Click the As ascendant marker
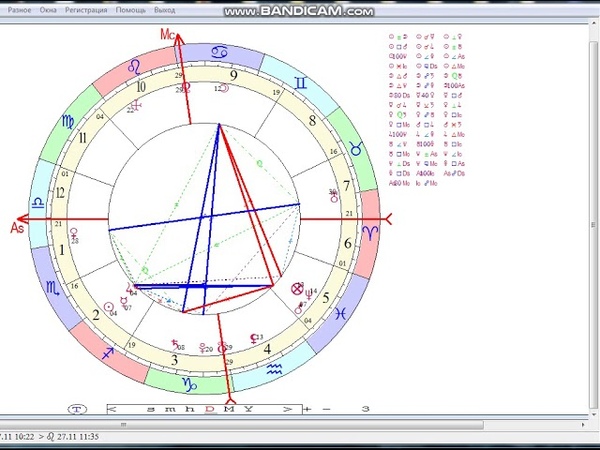Viewport: 600px width, 450px height. 17,227
